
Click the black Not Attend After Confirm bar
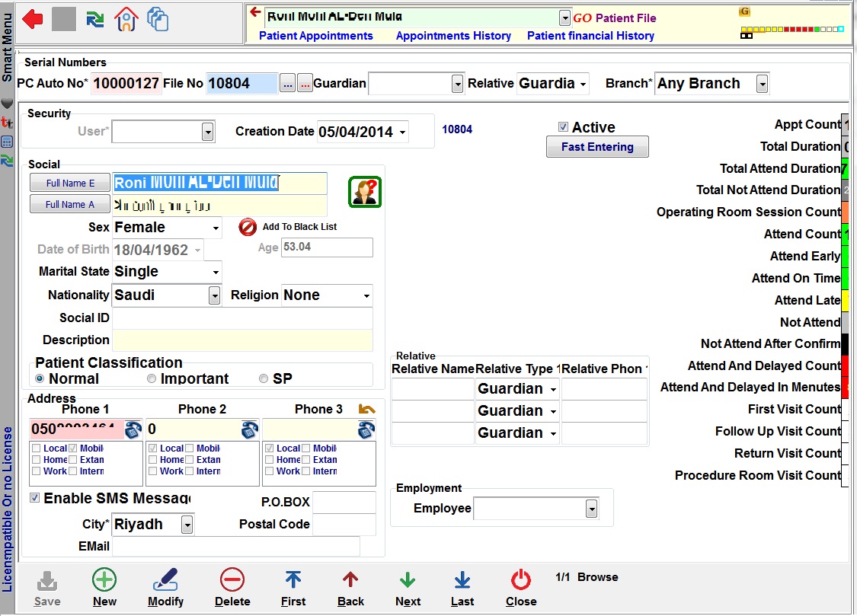tap(845, 344)
